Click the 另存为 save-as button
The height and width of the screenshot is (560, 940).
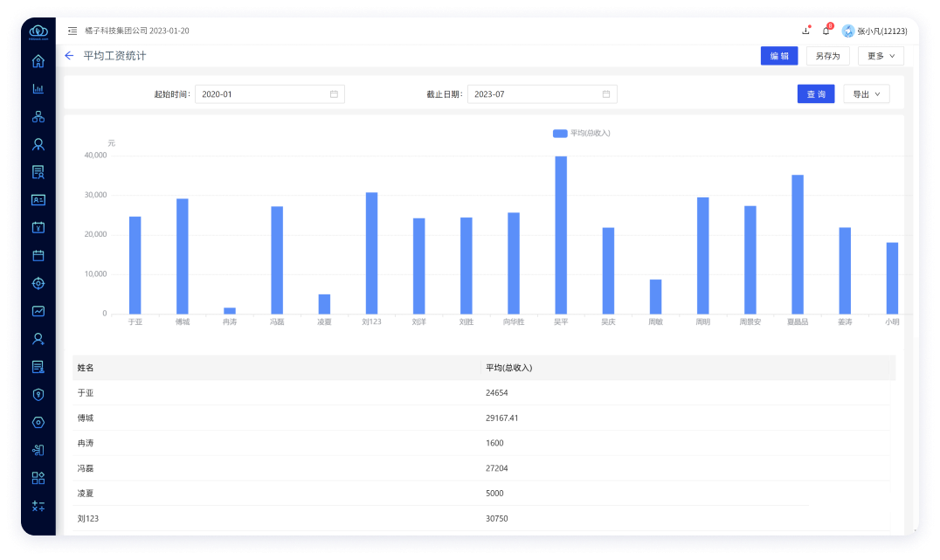click(x=828, y=56)
